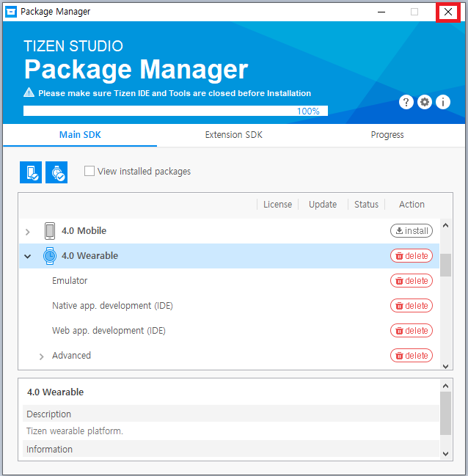This screenshot has width=468, height=476.
Task: Collapse the 4.0 Wearable row
Action: 28,257
